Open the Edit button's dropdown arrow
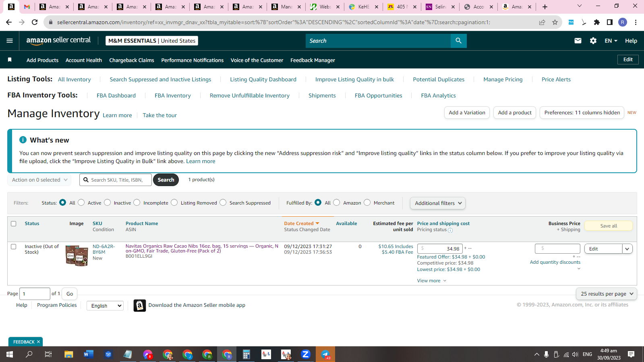This screenshot has width=644, height=362. [x=627, y=249]
